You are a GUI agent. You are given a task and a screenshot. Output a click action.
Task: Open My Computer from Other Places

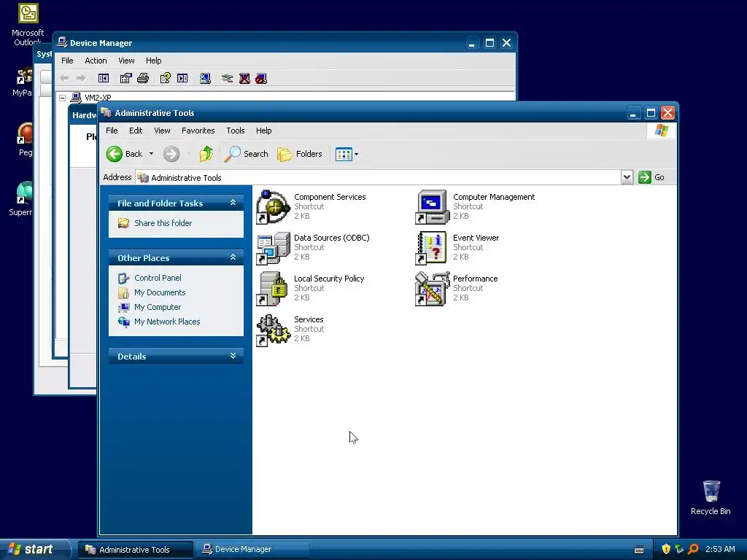pos(158,307)
